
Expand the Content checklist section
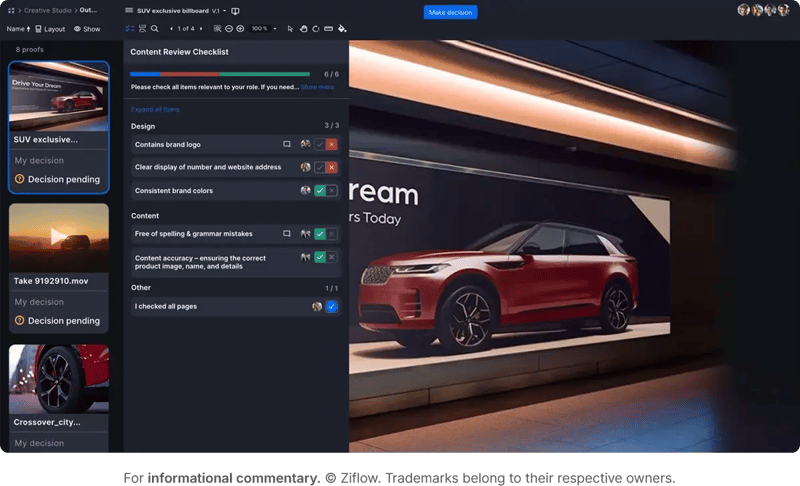tap(145, 216)
